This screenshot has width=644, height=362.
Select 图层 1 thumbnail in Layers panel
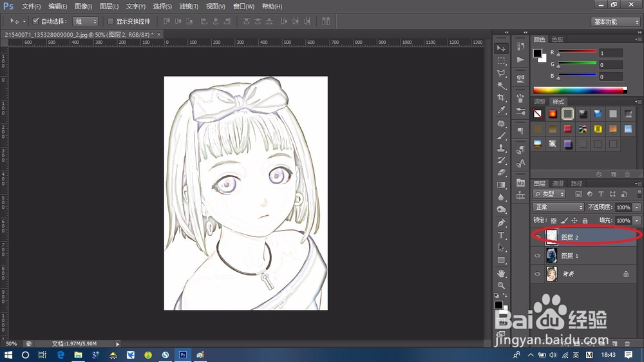pos(552,256)
